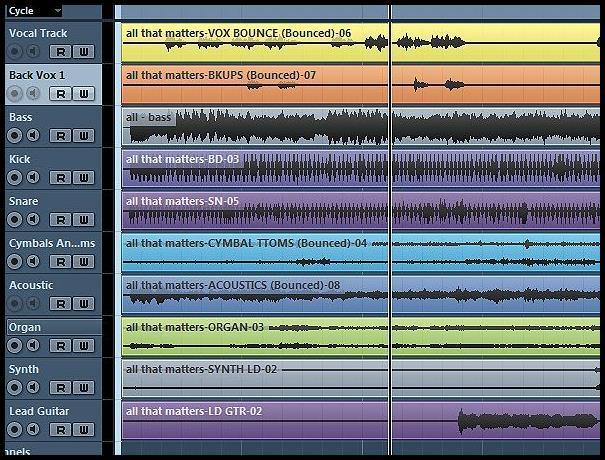Image resolution: width=605 pixels, height=460 pixels.
Task: Select the orange BKUPS audio clip
Action: tap(360, 85)
